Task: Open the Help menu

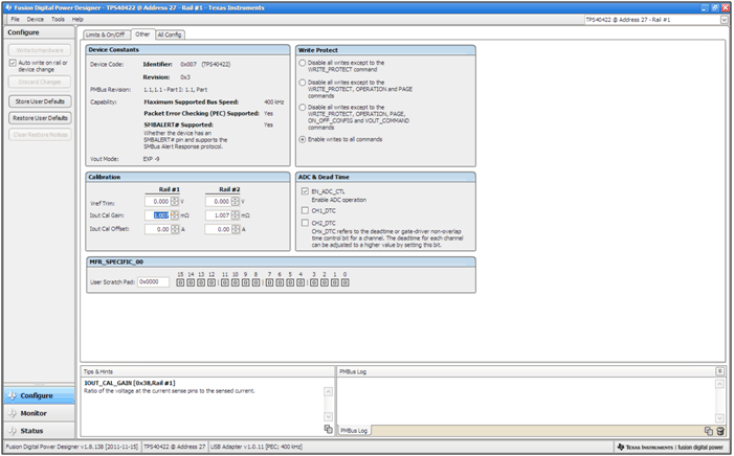Action: pos(78,19)
